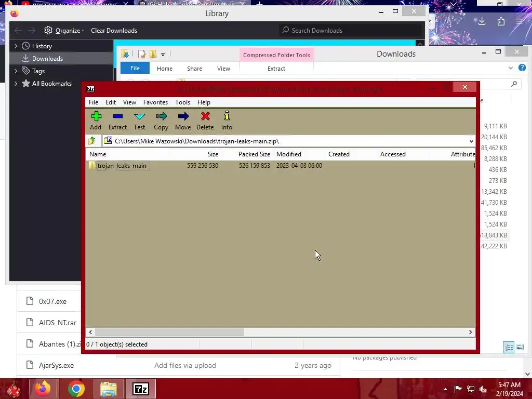Open Explorer help question mark icon
Viewport: 532px width, 399px height.
tap(522, 68)
